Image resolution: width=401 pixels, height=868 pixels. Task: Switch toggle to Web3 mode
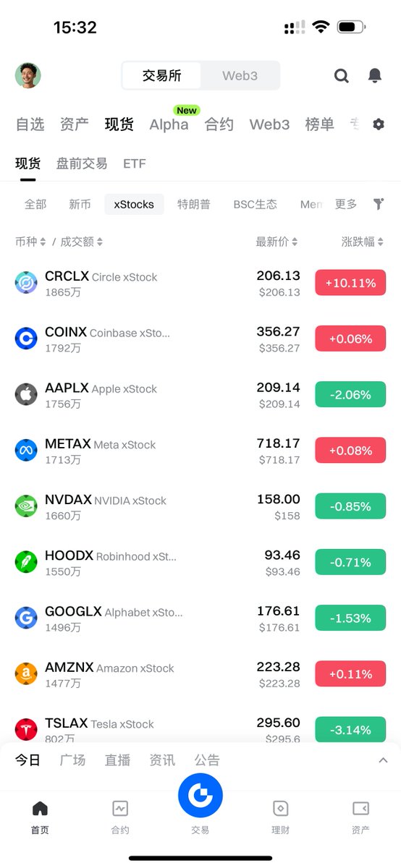tap(240, 75)
